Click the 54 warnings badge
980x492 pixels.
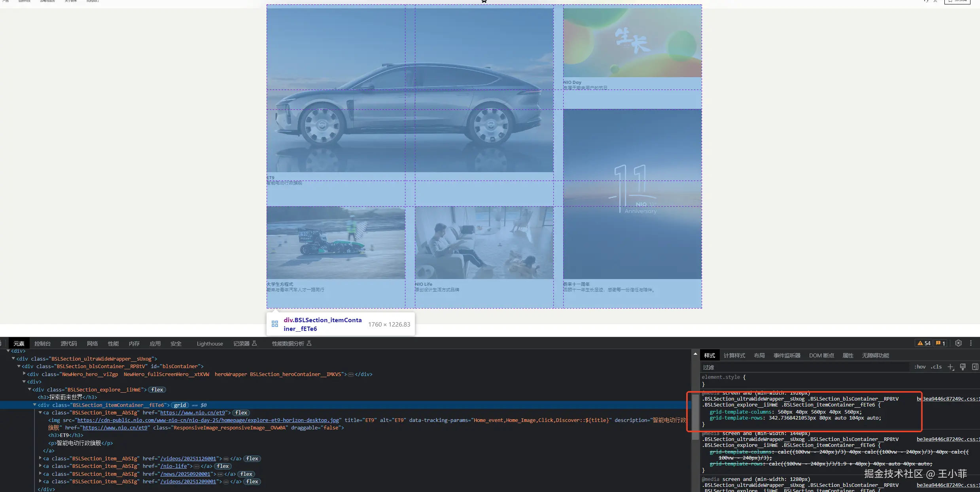pos(924,343)
